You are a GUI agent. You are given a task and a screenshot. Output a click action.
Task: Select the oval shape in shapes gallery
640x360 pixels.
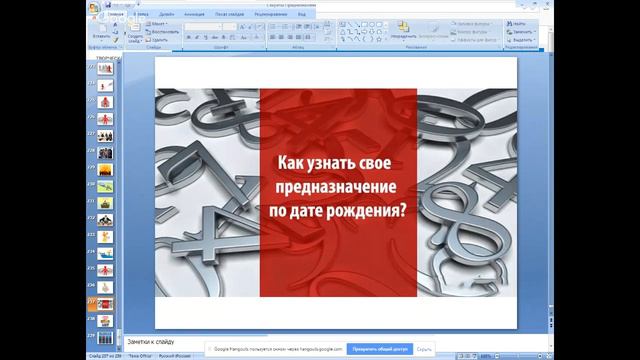(371, 25)
